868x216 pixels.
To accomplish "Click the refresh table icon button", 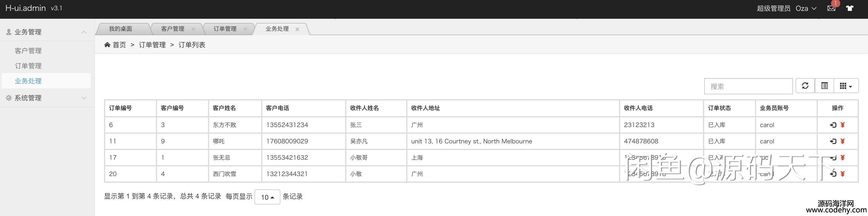I will point(805,86).
